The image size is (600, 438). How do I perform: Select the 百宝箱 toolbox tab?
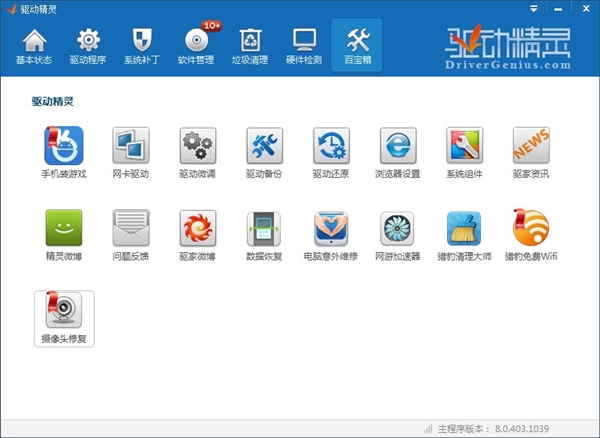click(x=357, y=45)
